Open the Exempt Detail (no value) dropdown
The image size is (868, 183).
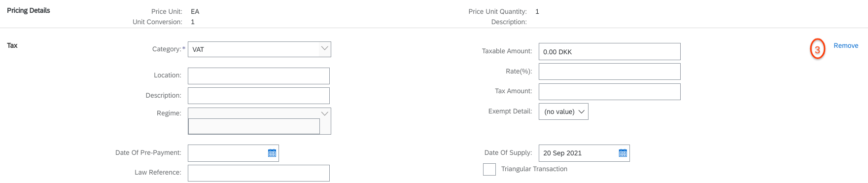pos(563,111)
